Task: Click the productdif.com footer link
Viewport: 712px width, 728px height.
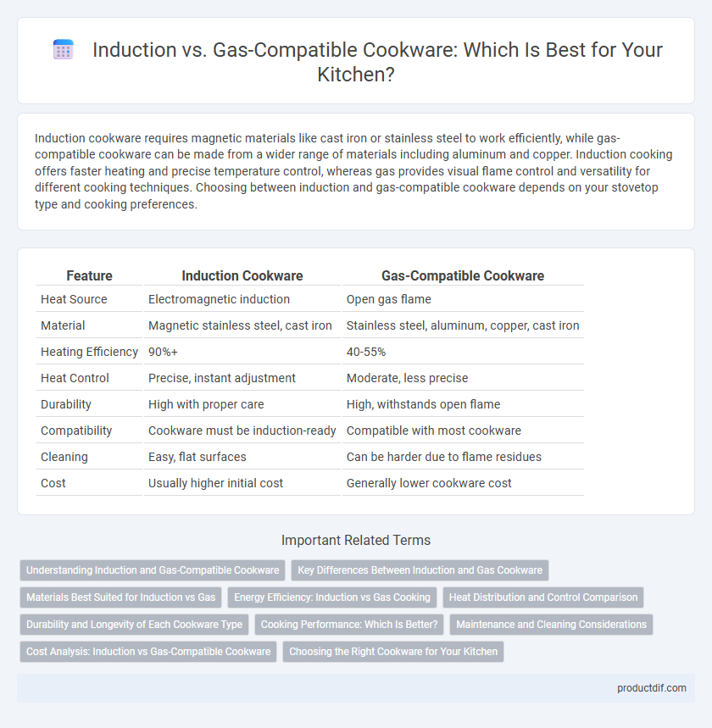Action: tap(651, 688)
